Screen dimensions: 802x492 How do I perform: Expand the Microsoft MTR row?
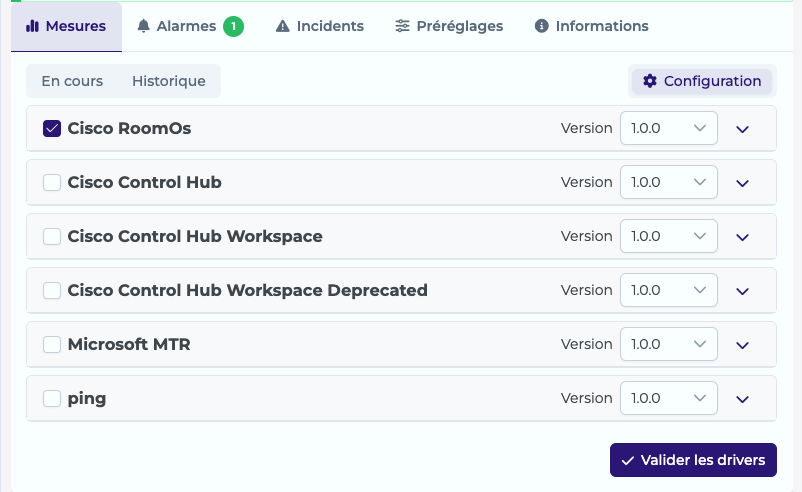(x=742, y=345)
